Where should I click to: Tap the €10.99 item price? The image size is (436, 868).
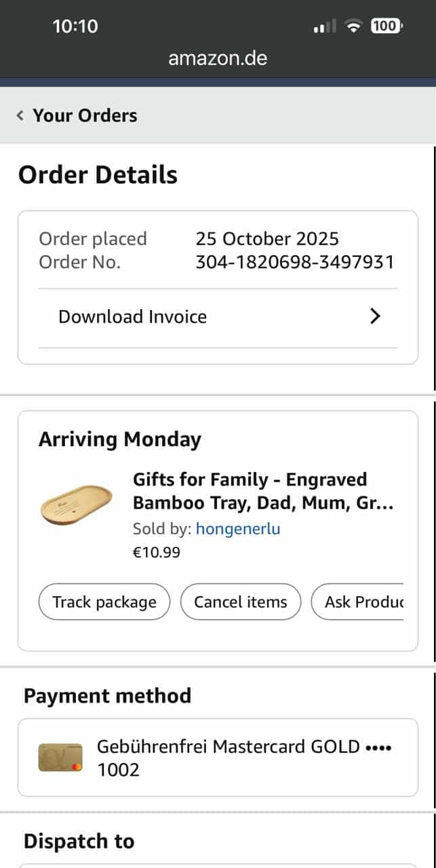point(157,552)
